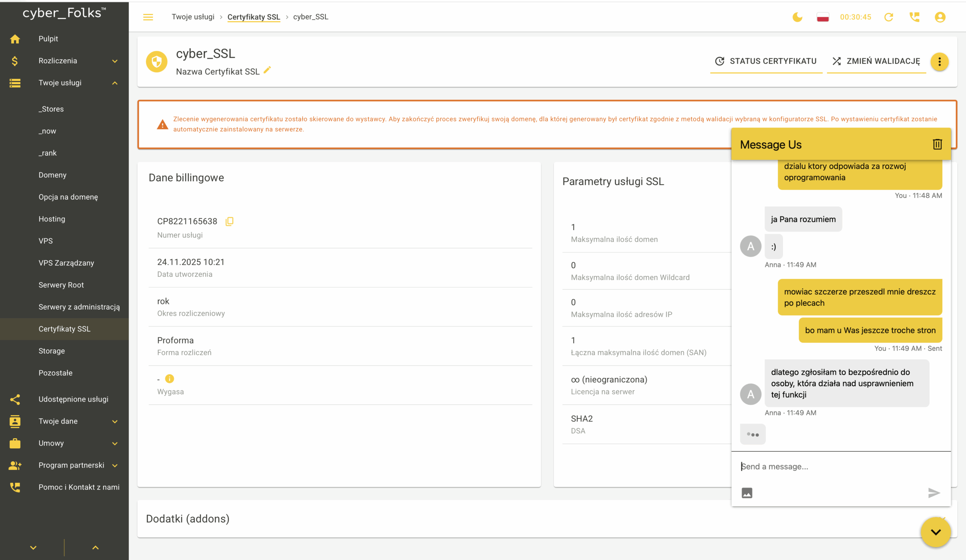Open the three-dot more options menu
Image resolution: width=966 pixels, height=560 pixels.
940,61
